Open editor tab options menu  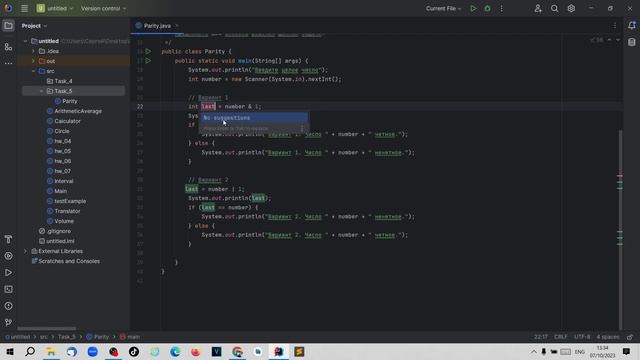pyautogui.click(x=615, y=26)
